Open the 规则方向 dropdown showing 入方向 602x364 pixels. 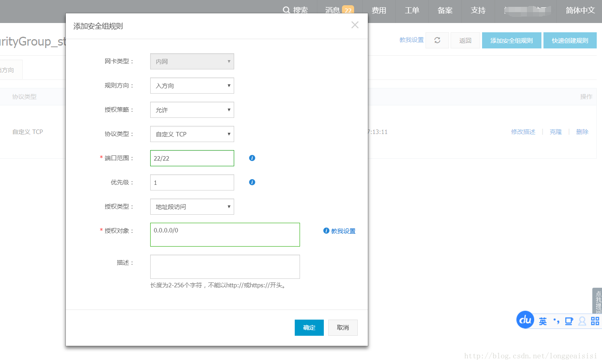192,86
